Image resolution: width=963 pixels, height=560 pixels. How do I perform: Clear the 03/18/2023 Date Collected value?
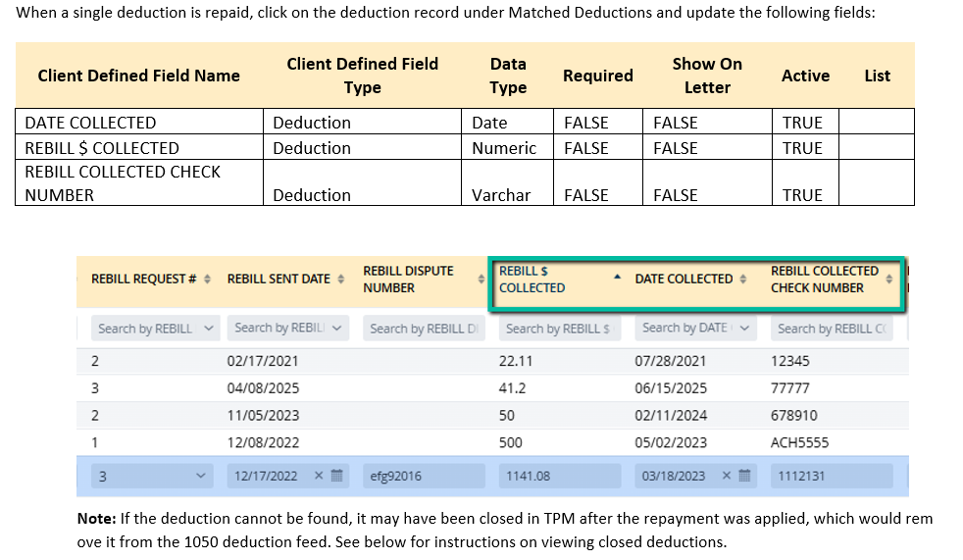point(727,477)
